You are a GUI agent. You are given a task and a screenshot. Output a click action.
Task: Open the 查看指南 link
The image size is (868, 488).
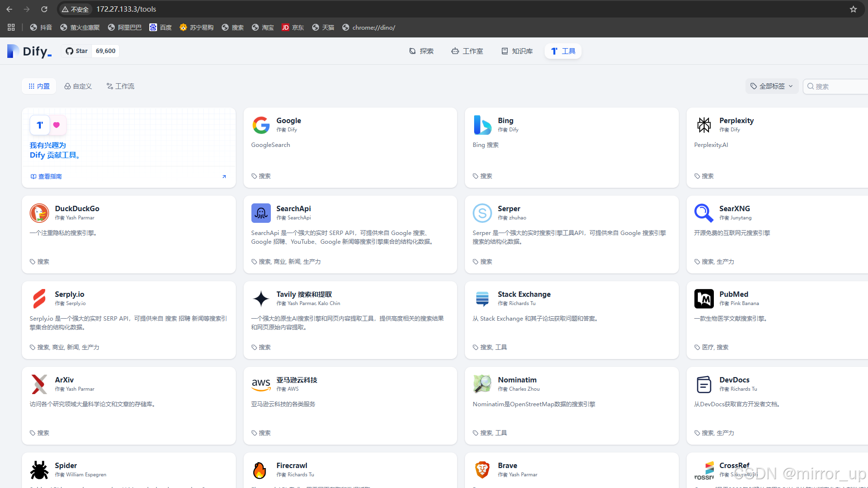(x=46, y=177)
